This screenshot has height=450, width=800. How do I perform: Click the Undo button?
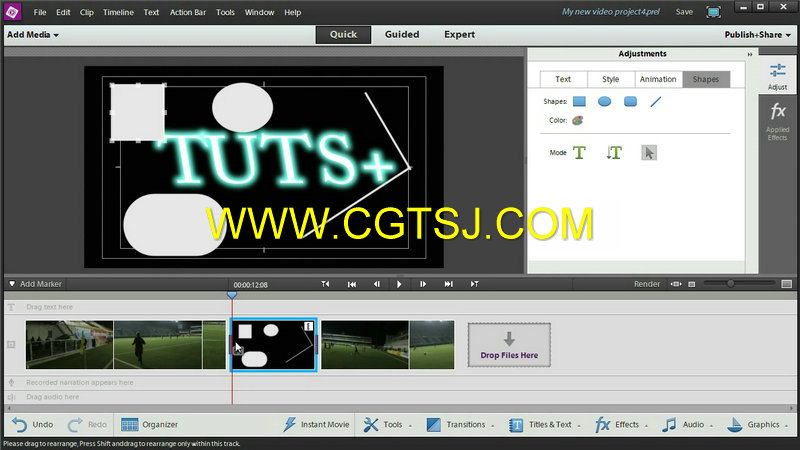pyautogui.click(x=33, y=424)
